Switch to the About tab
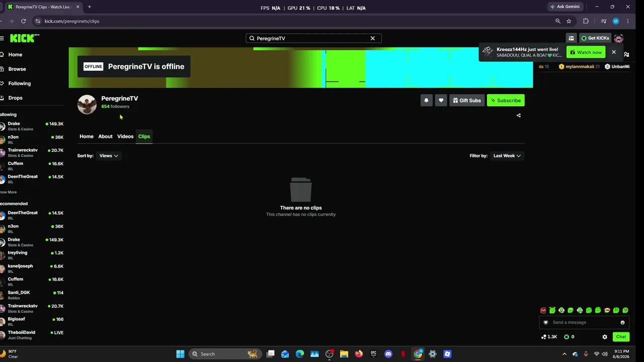The width and height of the screenshot is (644, 362). click(x=105, y=136)
